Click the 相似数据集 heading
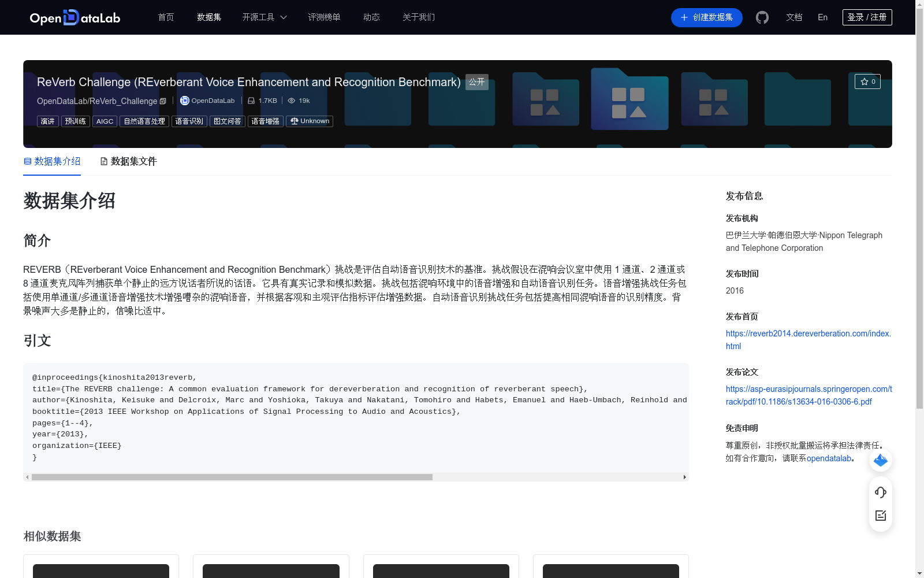Screen dimensions: 924x578 [x=52, y=536]
